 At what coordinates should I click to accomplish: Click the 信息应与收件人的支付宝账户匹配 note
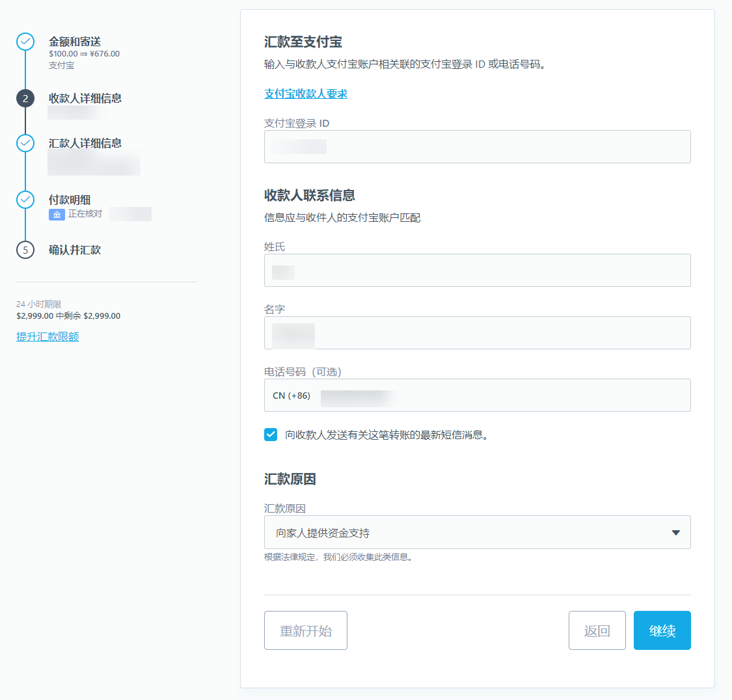point(342,218)
